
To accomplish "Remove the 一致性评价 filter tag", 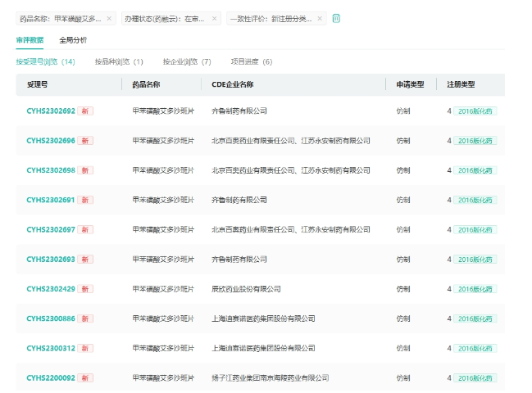I will pos(320,18).
